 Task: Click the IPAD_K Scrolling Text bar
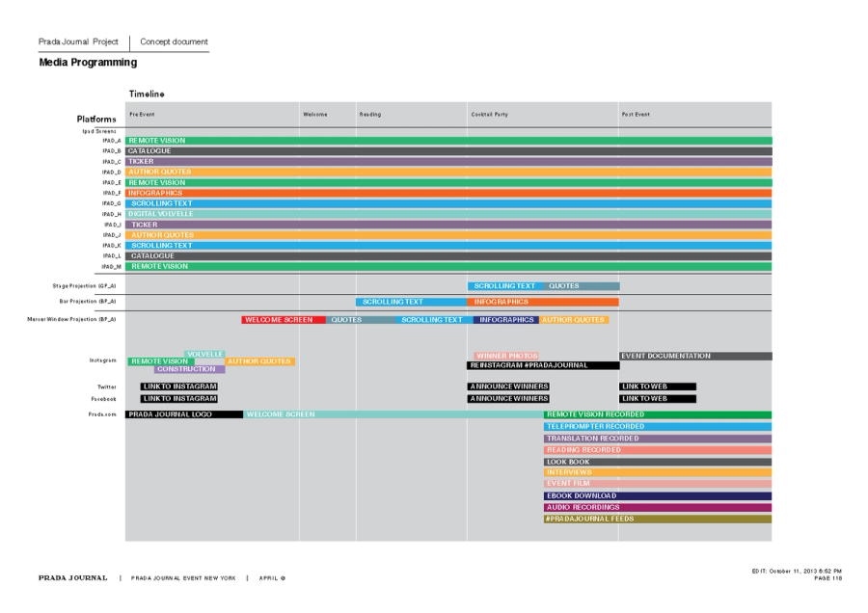click(x=448, y=246)
